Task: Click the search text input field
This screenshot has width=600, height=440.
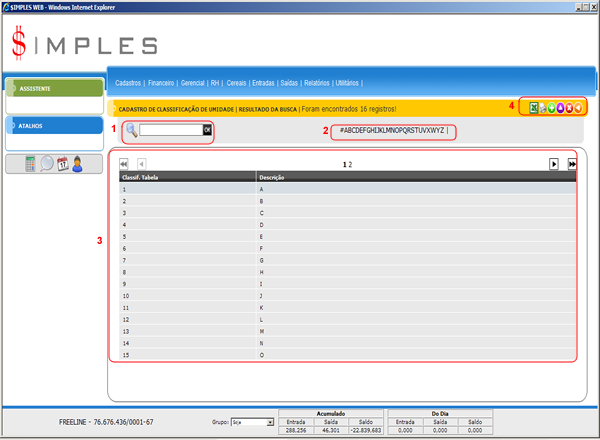Action: click(170, 130)
